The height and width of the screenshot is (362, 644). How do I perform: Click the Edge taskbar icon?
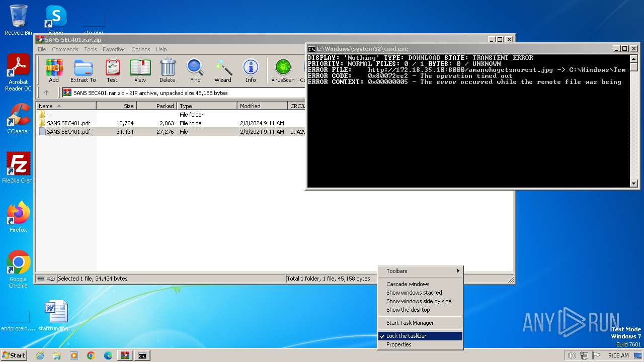[x=108, y=355]
